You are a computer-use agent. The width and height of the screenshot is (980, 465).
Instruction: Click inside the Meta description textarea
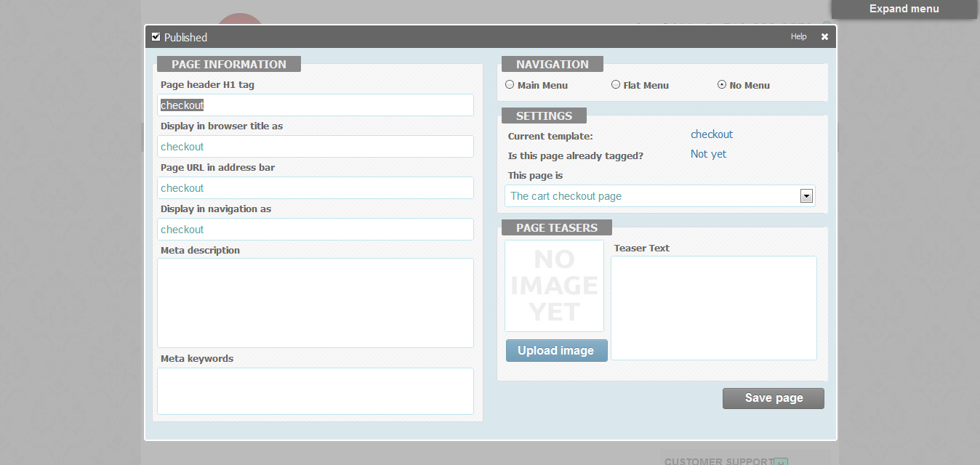point(316,303)
